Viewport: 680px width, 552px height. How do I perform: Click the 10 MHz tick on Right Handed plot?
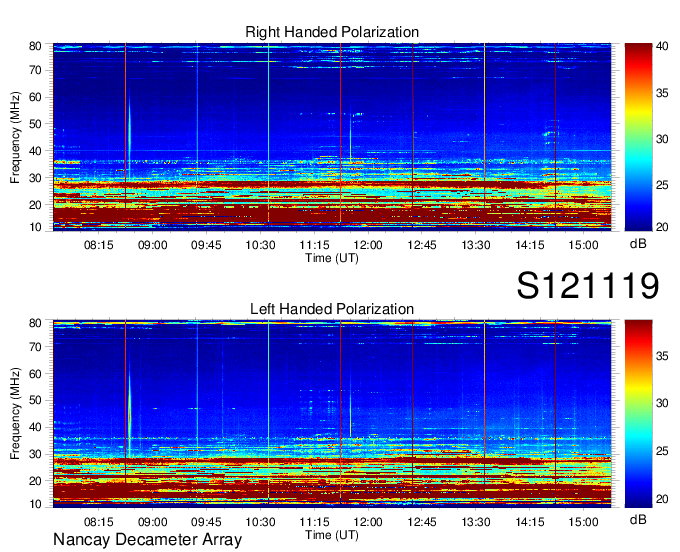click(36, 227)
